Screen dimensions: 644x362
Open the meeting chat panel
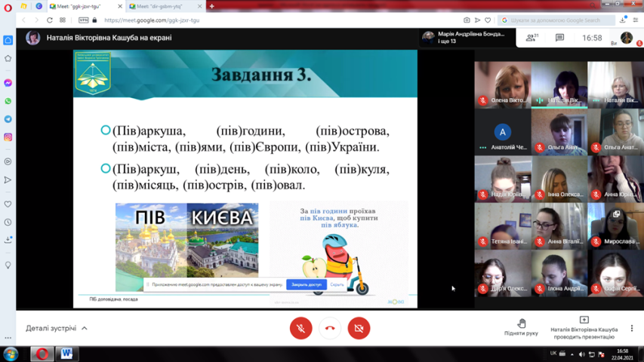(x=559, y=38)
